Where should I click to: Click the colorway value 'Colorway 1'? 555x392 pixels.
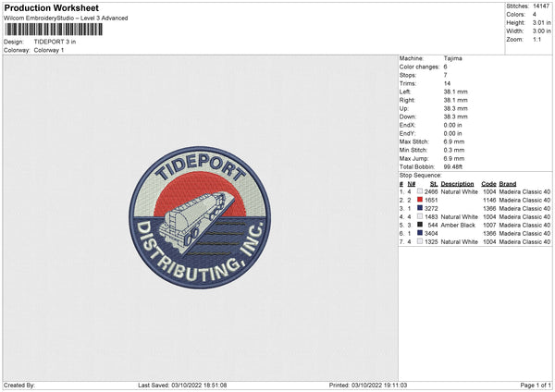pyautogui.click(x=49, y=50)
